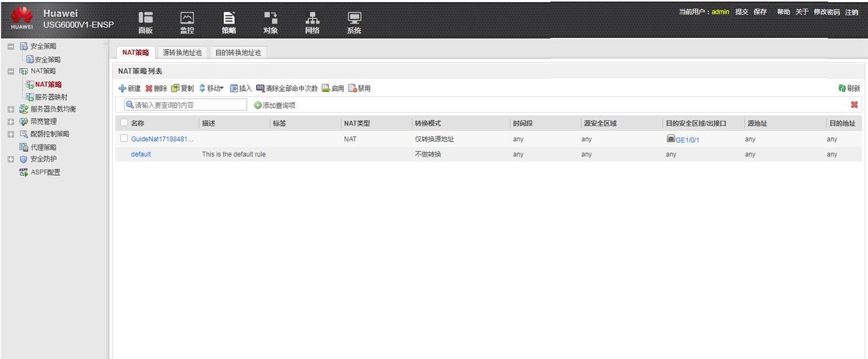Switch to the 目的转换地址池 tab
Screen dimensions: 868x359
[237, 52]
